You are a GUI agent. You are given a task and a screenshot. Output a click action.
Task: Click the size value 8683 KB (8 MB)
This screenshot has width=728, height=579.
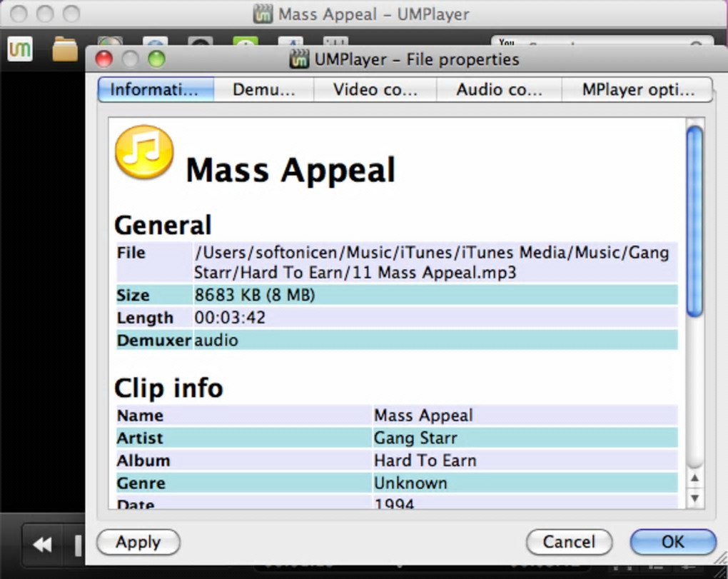254,295
